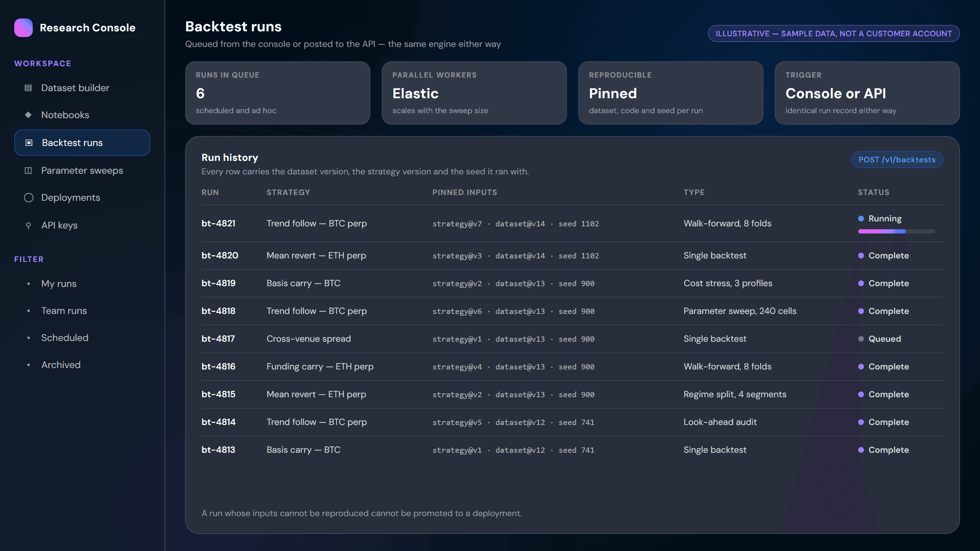Click Cost stress, 3 profiles type
This screenshot has width=980, height=551.
tap(728, 283)
